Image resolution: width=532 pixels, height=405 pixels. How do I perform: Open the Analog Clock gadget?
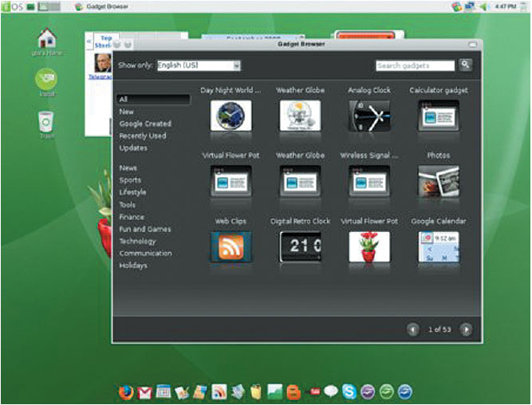click(x=369, y=116)
